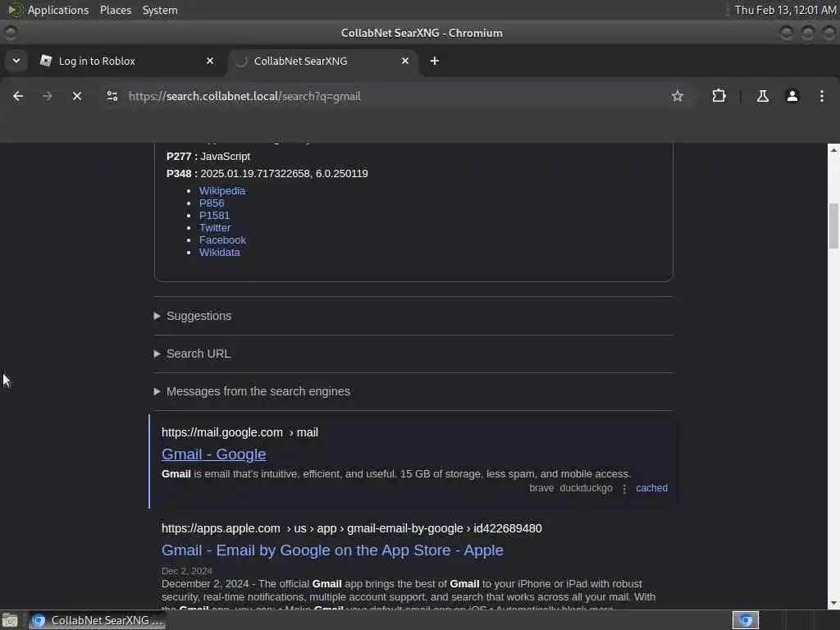Click the brave engine label
The image size is (840, 630).
tap(541, 488)
